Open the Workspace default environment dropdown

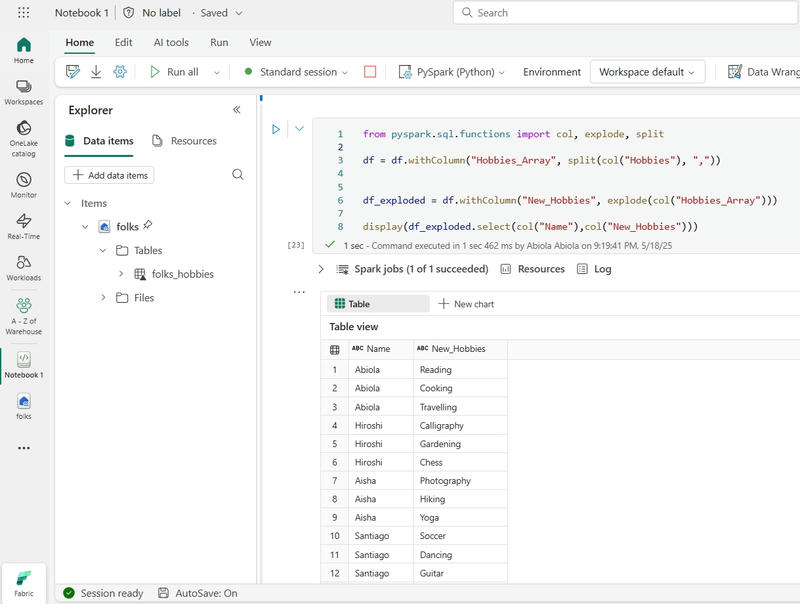click(x=647, y=72)
